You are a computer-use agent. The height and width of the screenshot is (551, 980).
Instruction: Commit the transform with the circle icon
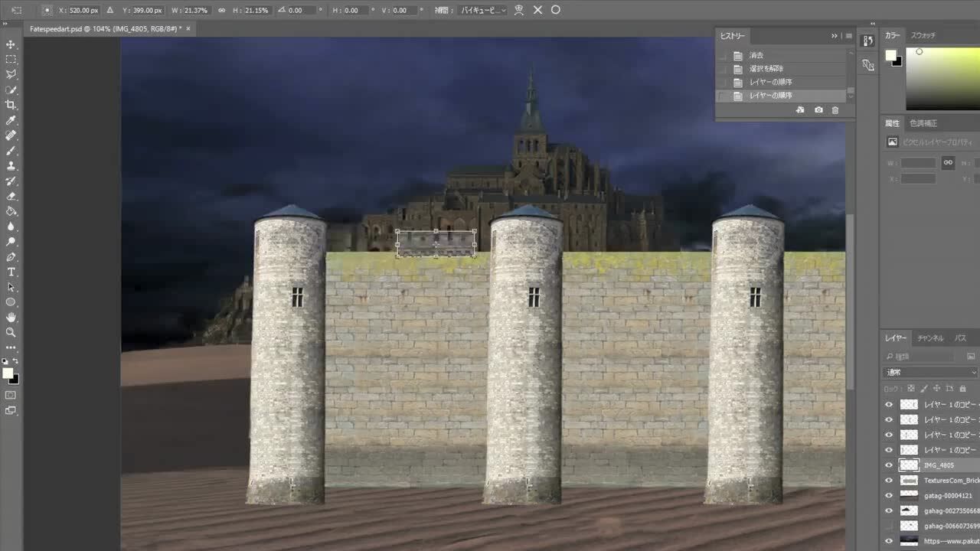[x=556, y=10]
